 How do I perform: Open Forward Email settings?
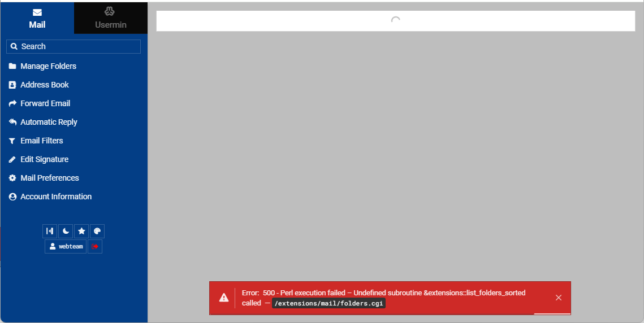click(45, 103)
